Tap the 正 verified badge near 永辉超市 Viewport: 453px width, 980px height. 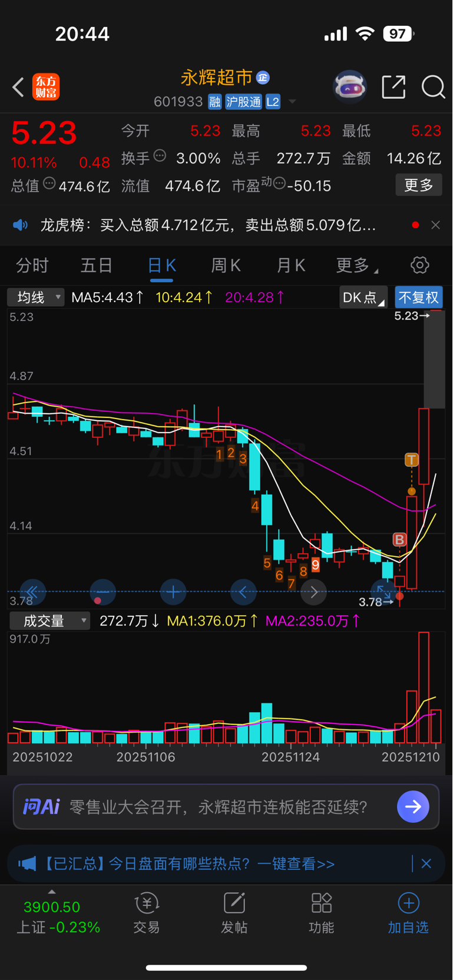263,78
